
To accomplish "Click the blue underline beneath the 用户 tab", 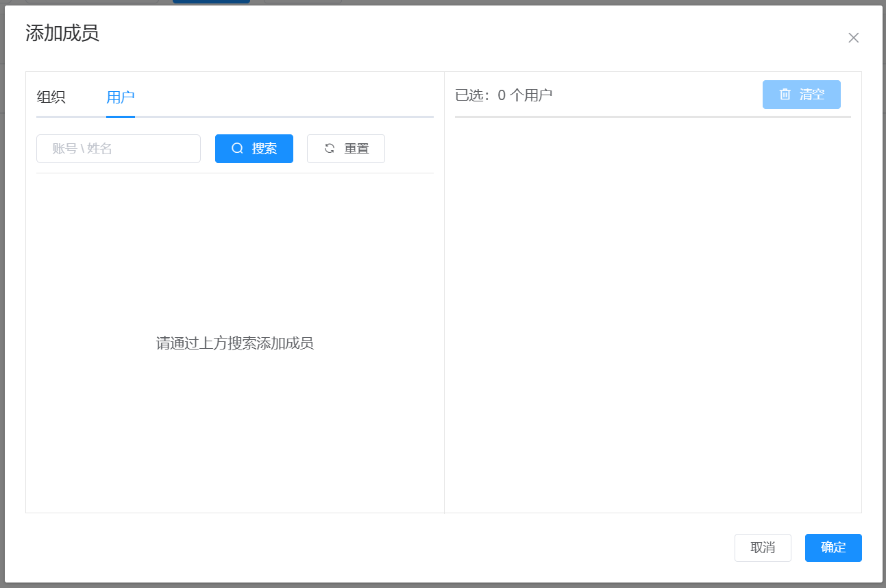I will click(x=120, y=117).
